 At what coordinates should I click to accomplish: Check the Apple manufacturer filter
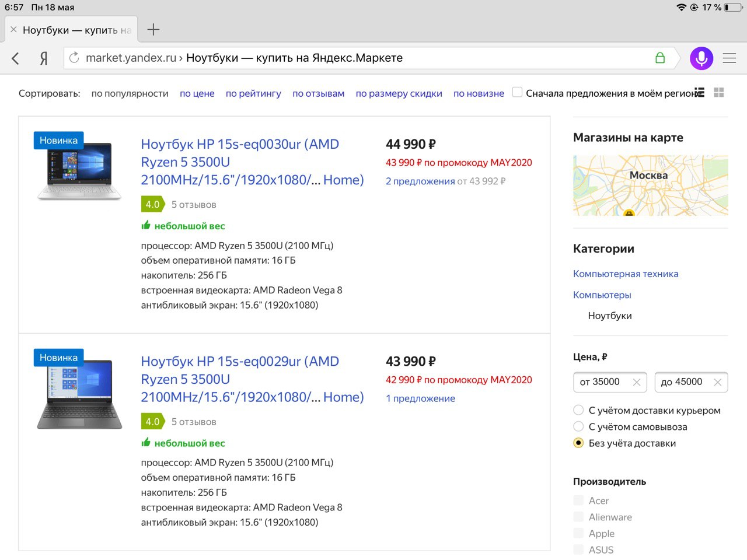[x=578, y=533]
